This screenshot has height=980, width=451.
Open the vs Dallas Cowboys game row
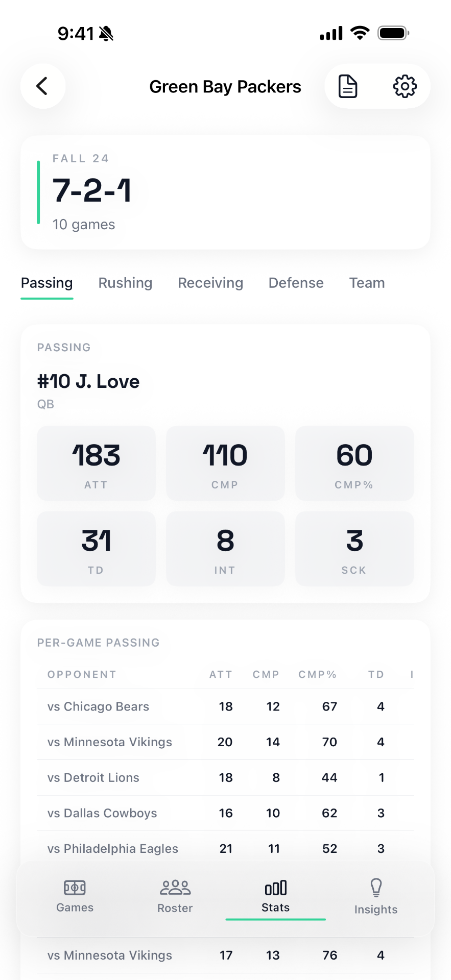[225, 813]
